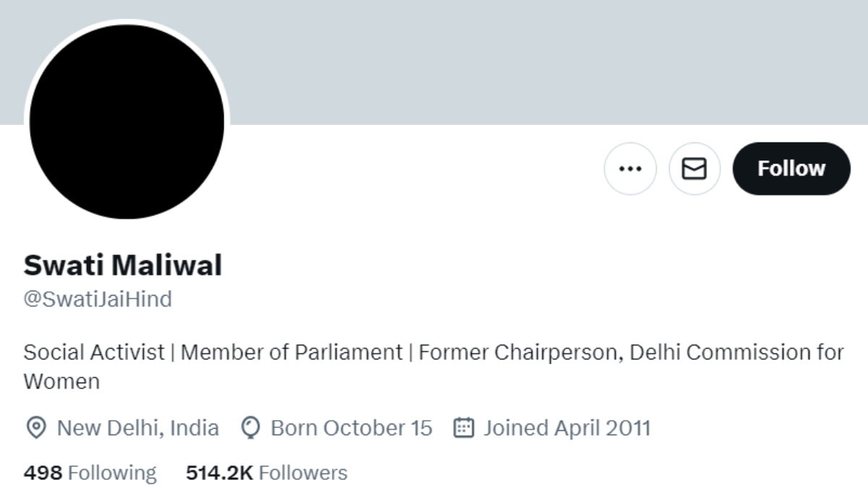Click the location pin icon
The width and height of the screenshot is (868, 488).
35,428
